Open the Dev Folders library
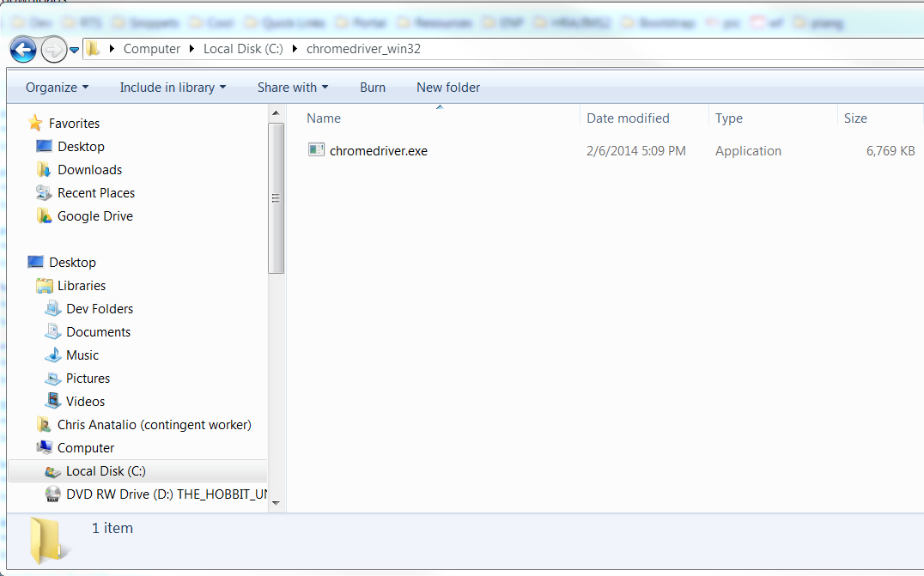Screen dimensions: 924x576 point(100,309)
